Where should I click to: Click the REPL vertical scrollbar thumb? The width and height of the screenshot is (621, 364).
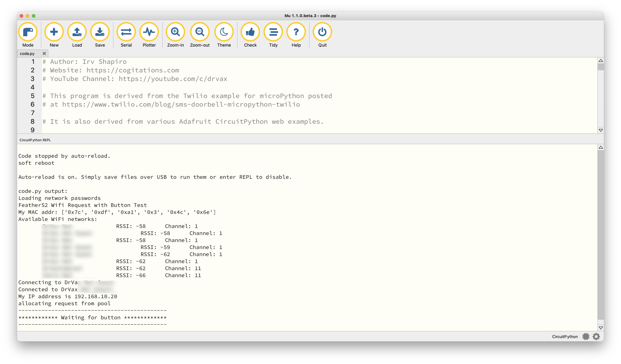tap(601, 235)
